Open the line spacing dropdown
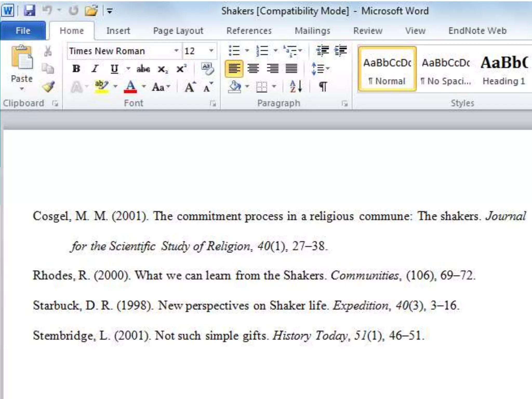The image size is (532, 399). (x=321, y=69)
